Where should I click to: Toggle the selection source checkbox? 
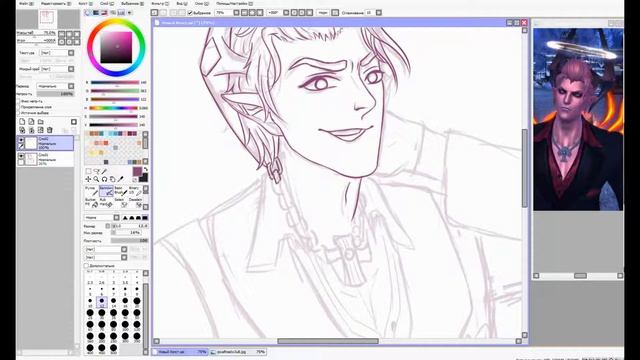click(x=18, y=113)
